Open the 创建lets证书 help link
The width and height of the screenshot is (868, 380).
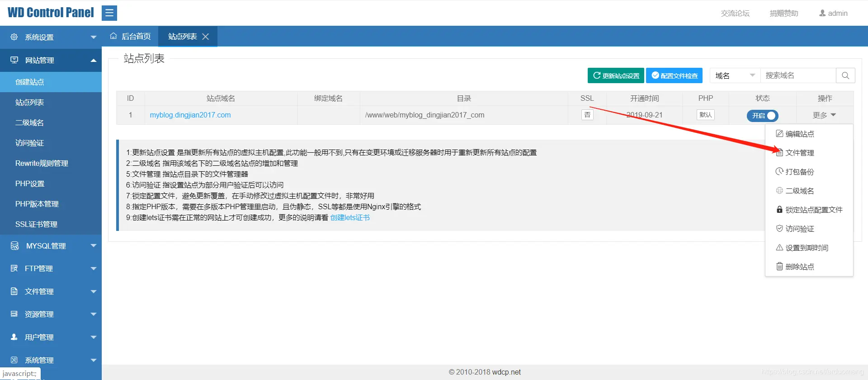tap(350, 217)
